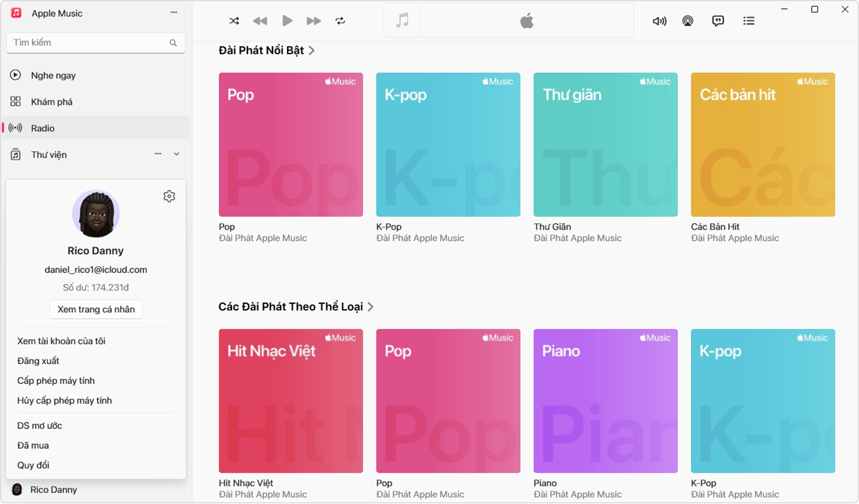The image size is (859, 504).
Task: Click Nghe ngay play-circle icon
Action: [16, 75]
